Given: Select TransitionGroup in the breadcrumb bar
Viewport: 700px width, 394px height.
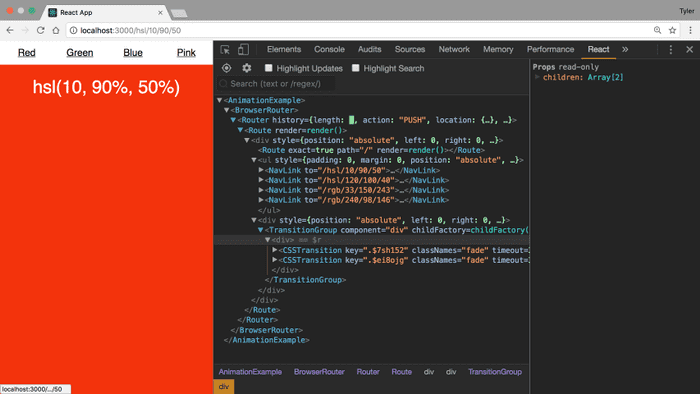Looking at the screenshot, I should tap(495, 372).
